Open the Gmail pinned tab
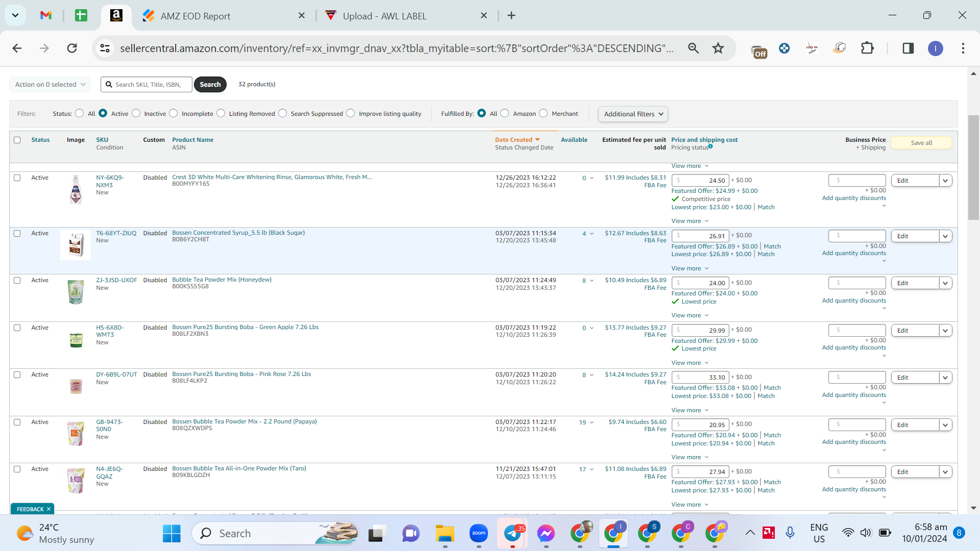The width and height of the screenshot is (980, 551). click(46, 15)
